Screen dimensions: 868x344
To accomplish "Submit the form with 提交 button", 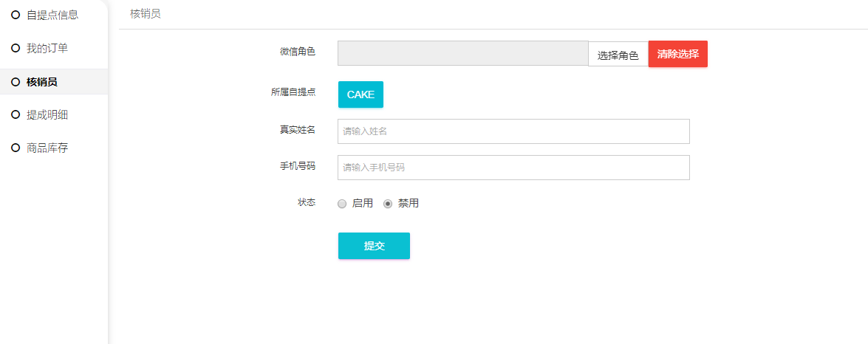I will [x=374, y=246].
